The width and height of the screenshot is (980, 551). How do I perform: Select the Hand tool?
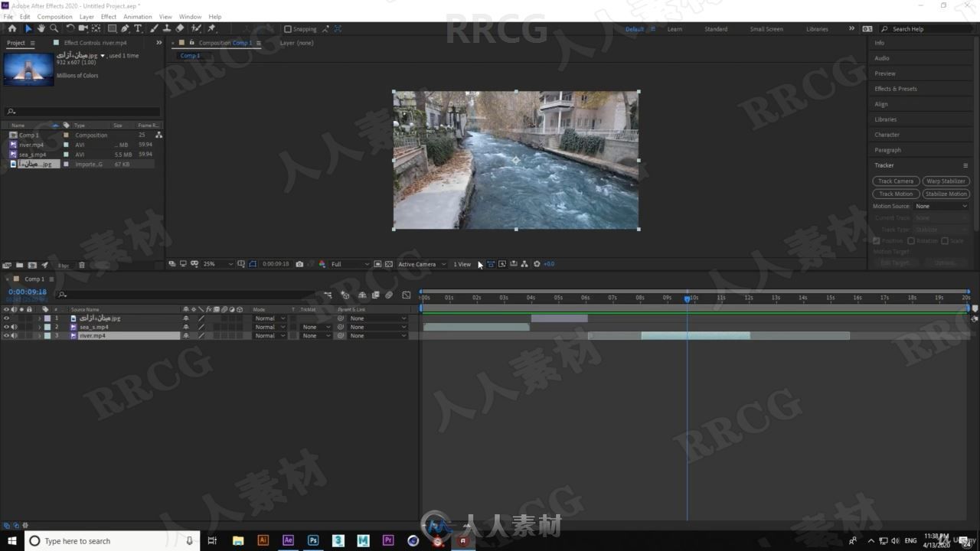point(41,28)
